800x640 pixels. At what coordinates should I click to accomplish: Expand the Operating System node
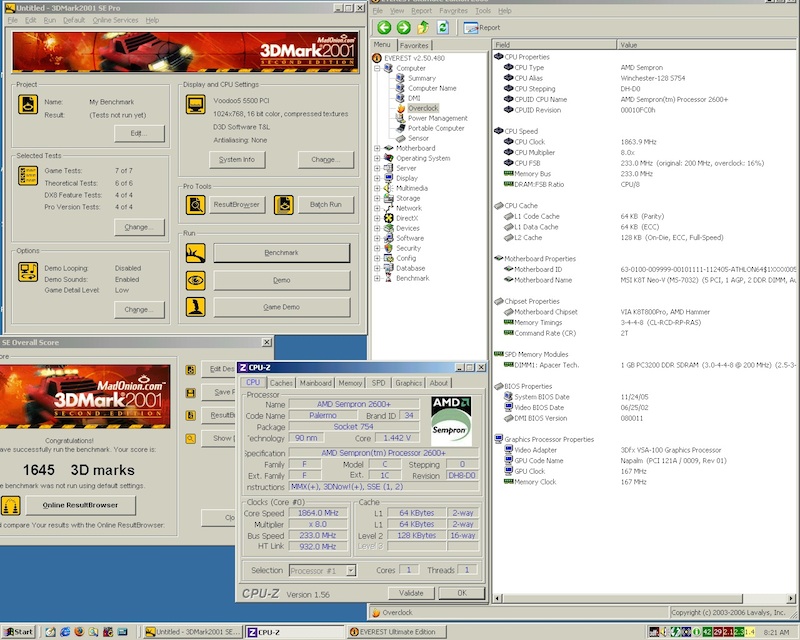click(377, 159)
